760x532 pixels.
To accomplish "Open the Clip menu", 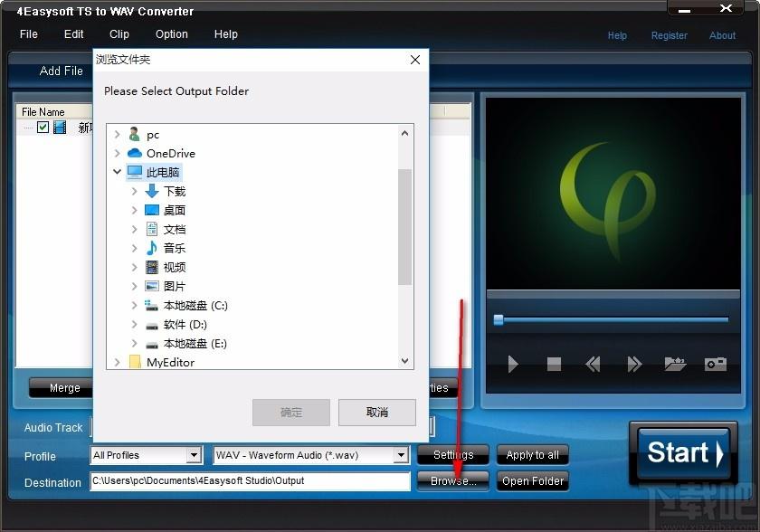I will click(x=119, y=33).
